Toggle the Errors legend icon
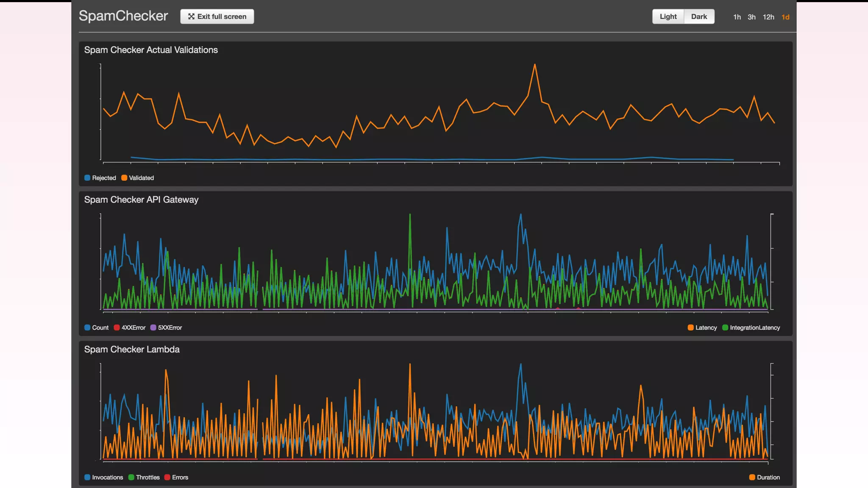The width and height of the screenshot is (868, 488). pos(167,477)
